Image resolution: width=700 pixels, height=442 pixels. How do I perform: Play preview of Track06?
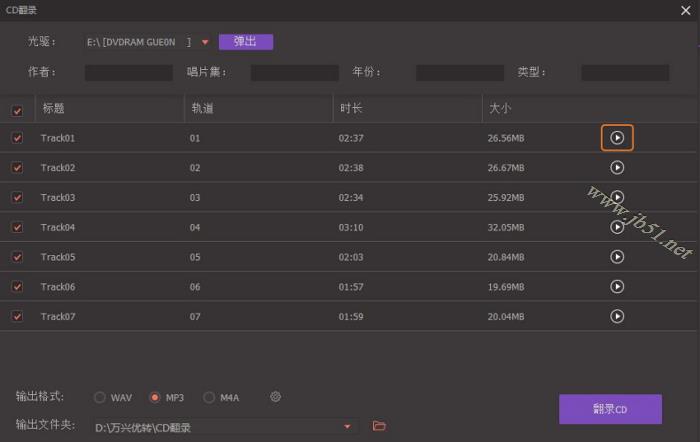click(x=617, y=286)
